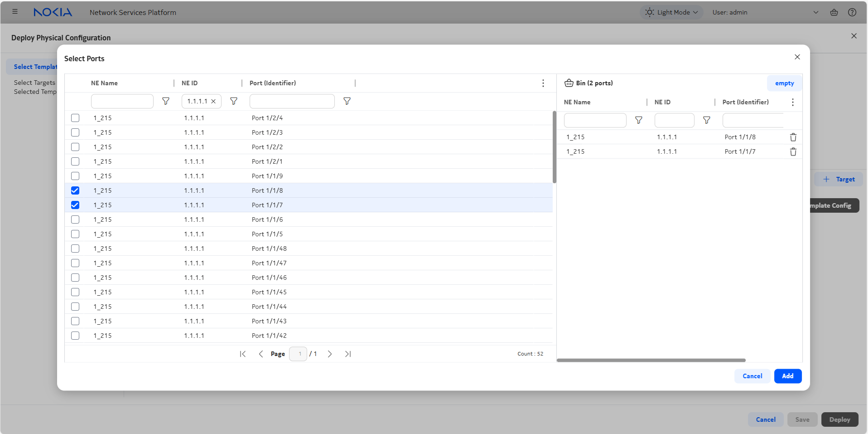This screenshot has width=868, height=434.
Task: Clear the 1.1.1.1 NE ID filter
Action: point(213,102)
